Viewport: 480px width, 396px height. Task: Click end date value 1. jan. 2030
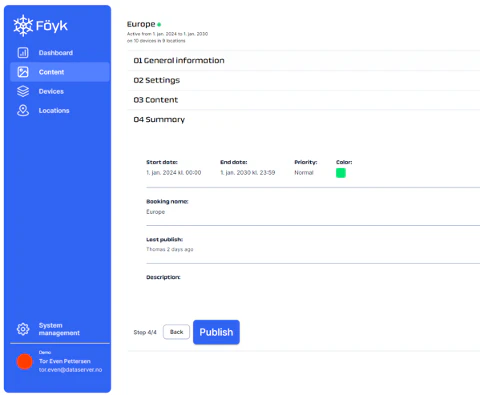(248, 172)
